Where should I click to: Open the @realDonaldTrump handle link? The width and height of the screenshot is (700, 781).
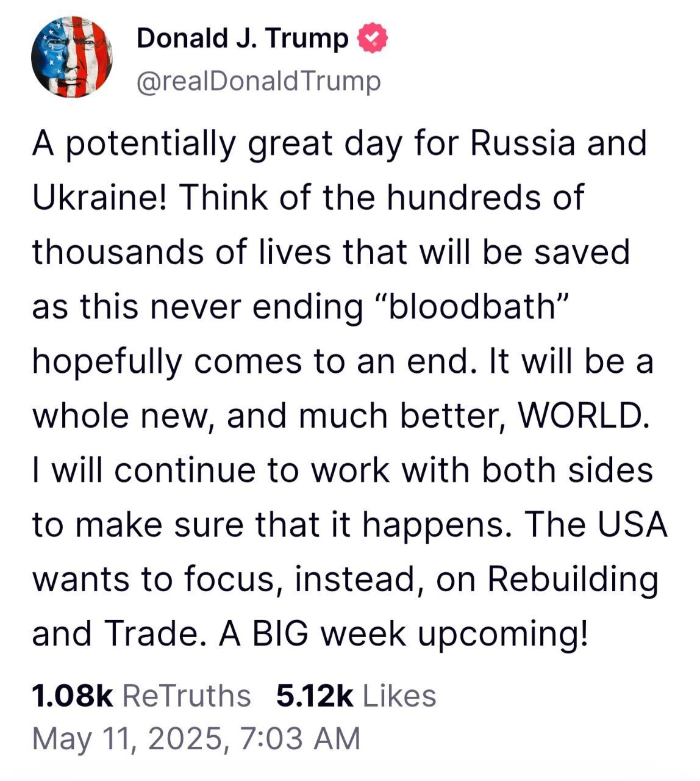click(259, 81)
